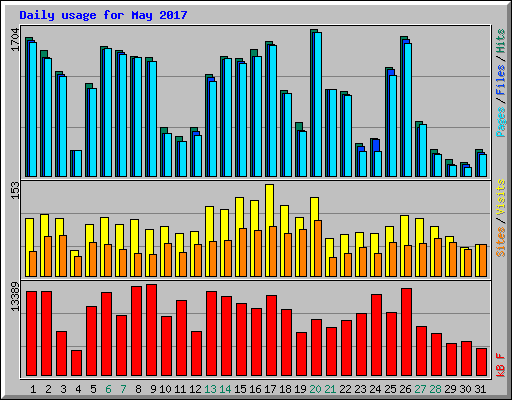Click the 'Daily usage for May 2017' title
This screenshot has width=512, height=400.
[103, 15]
